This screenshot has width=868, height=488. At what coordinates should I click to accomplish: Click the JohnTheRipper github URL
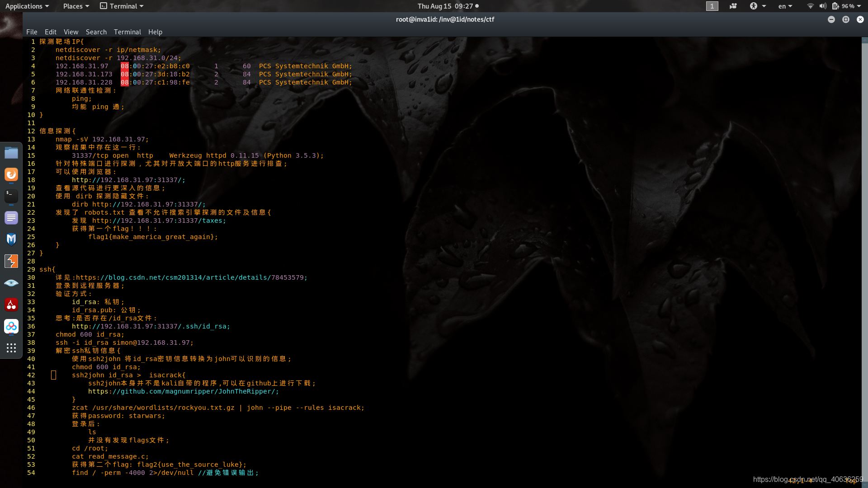coord(184,391)
